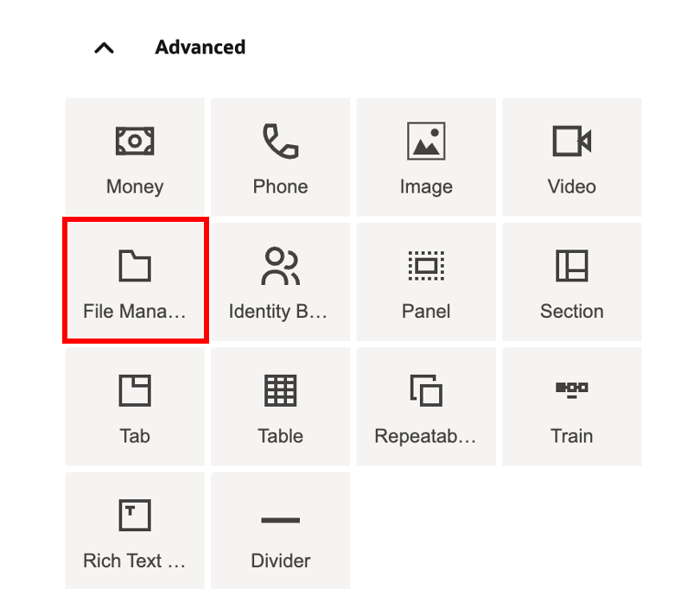Click the 'Repeatab…' text label
The width and height of the screenshot is (700, 601).
pos(425,436)
